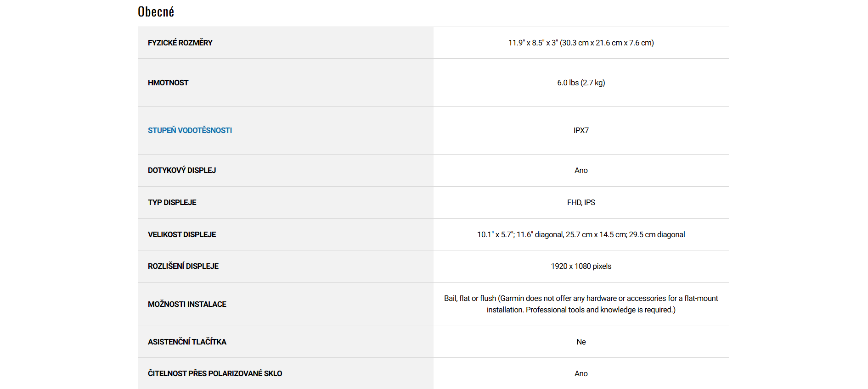Click the Možnosti instalace row label
The height and width of the screenshot is (389, 868).
(187, 304)
